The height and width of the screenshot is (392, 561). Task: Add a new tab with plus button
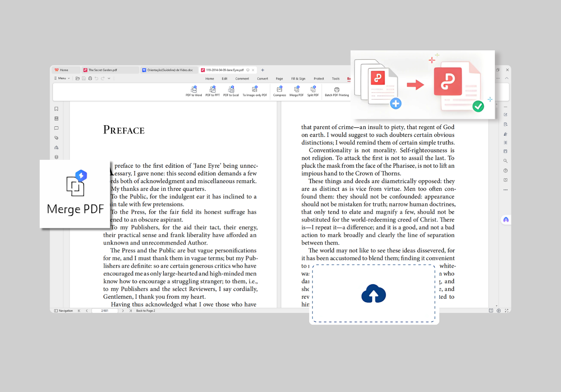coord(263,70)
